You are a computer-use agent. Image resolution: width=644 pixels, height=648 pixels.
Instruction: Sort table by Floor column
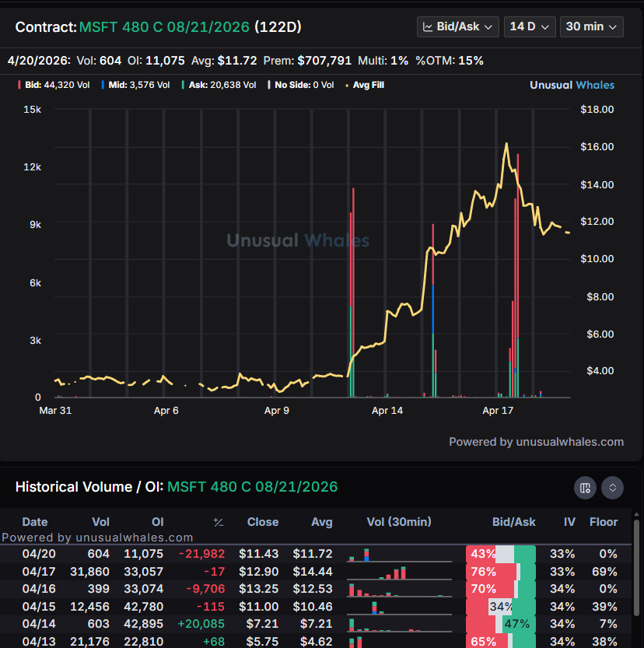(603, 522)
